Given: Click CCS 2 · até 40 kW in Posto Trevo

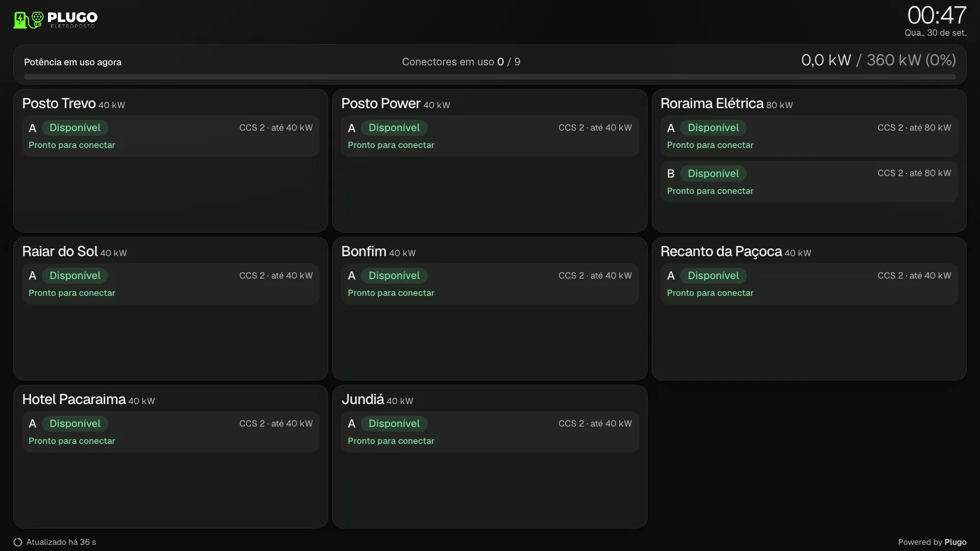Looking at the screenshot, I should (276, 128).
